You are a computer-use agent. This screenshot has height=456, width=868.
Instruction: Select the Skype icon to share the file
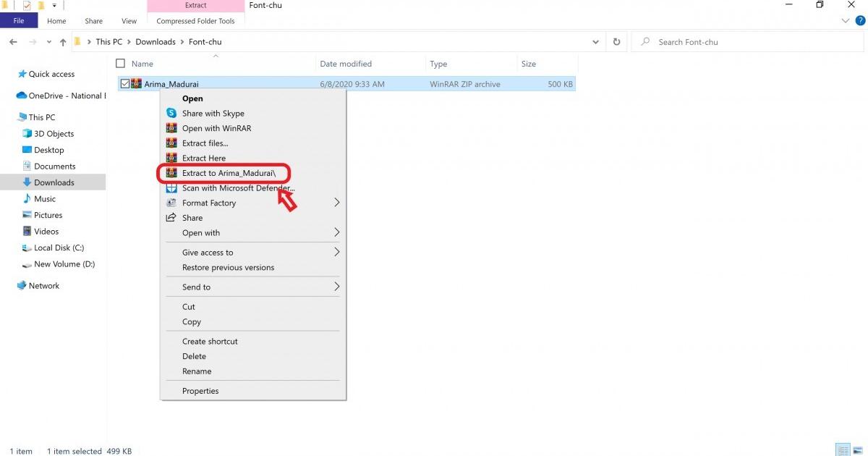[x=171, y=113]
